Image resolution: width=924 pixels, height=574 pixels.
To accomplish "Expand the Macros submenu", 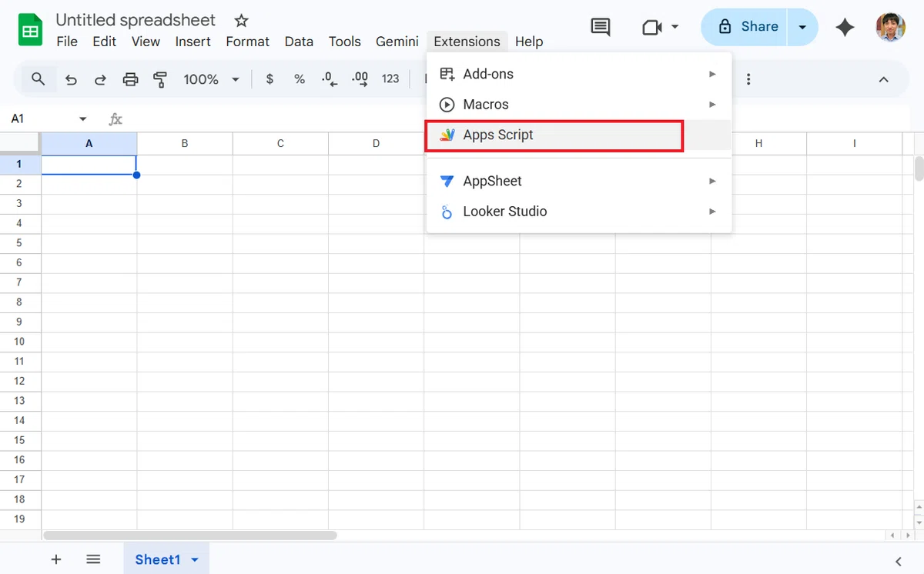I will [x=712, y=104].
